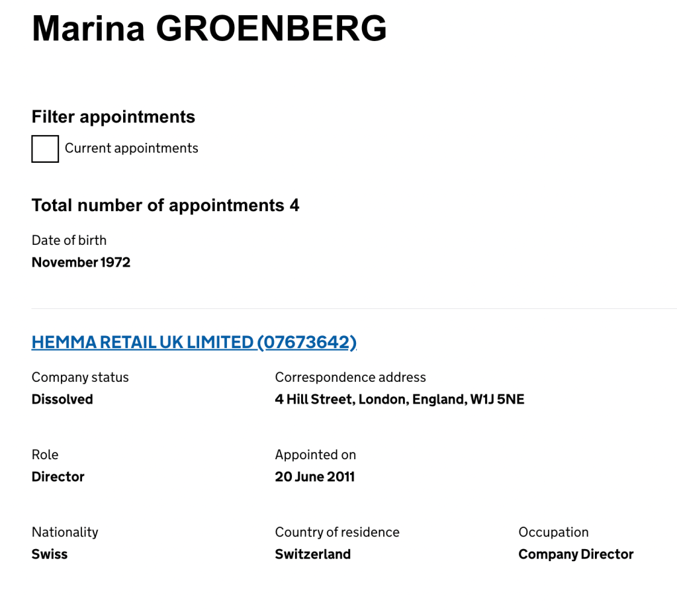
Task: Click the "Date of birth" label
Action: 69,240
